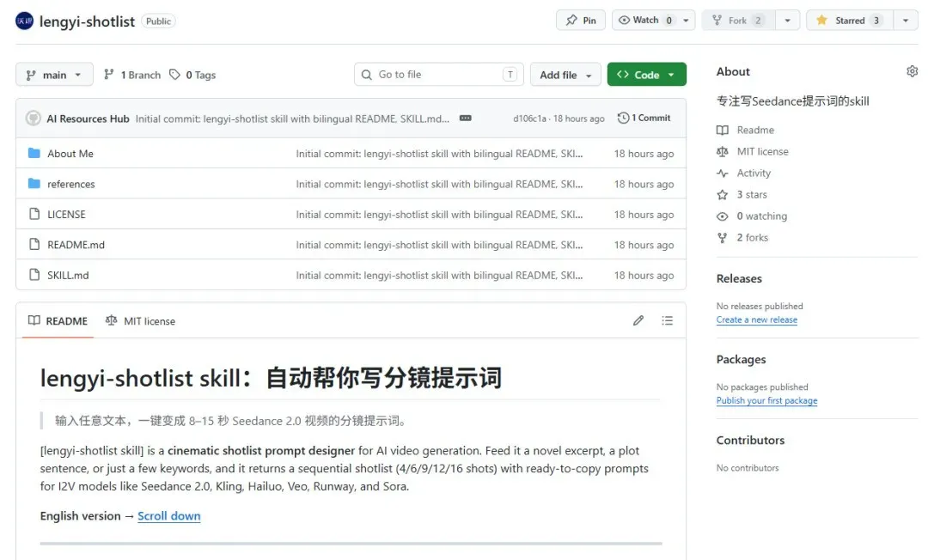
Task: Click the Starred button
Action: click(849, 20)
